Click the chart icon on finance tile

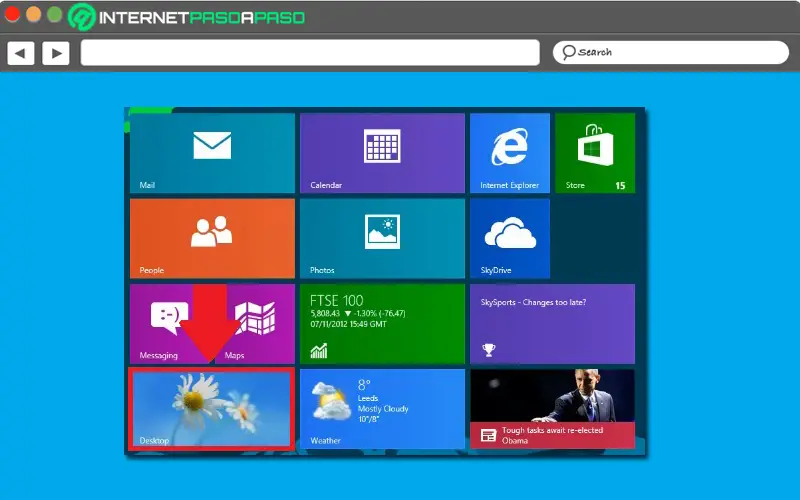point(318,351)
